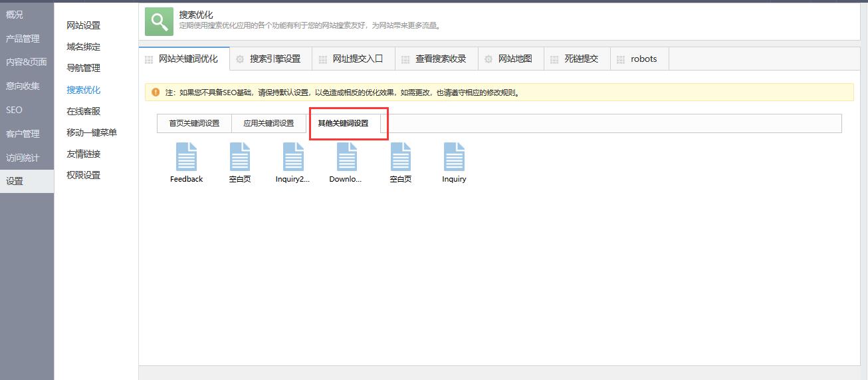Click the yellow SEO notice text starting 注：
This screenshot has width=868, height=380.
[x=342, y=93]
